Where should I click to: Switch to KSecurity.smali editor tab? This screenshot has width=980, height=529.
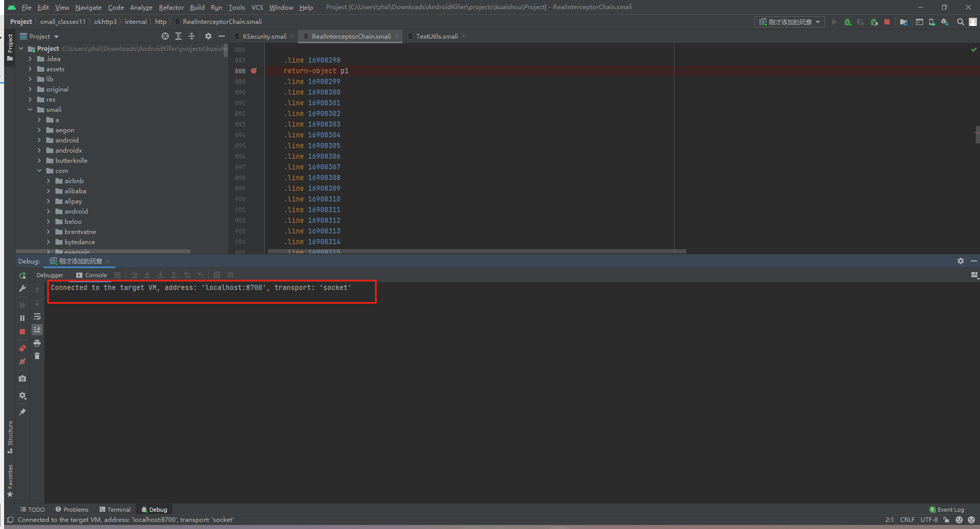click(x=264, y=36)
